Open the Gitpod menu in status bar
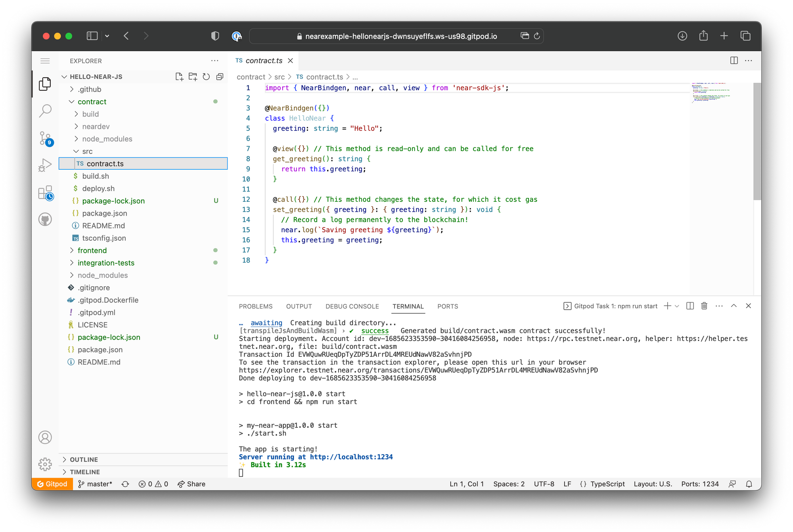This screenshot has width=793, height=532. click(x=52, y=484)
